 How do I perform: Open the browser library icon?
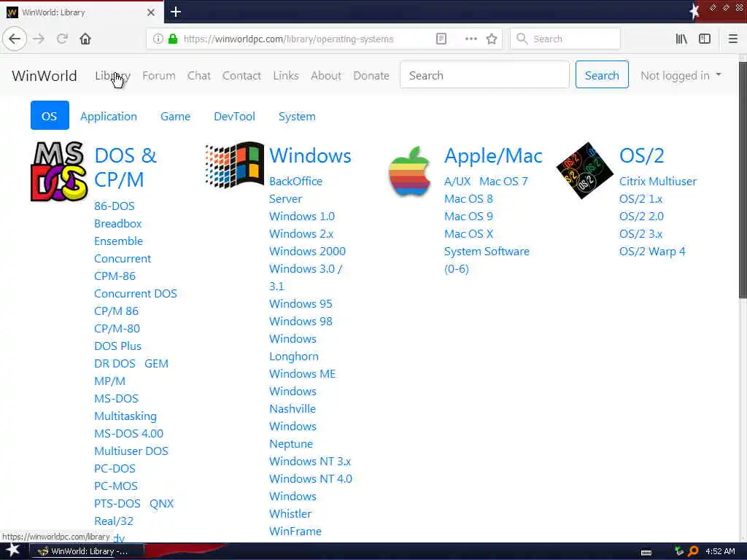tap(681, 39)
